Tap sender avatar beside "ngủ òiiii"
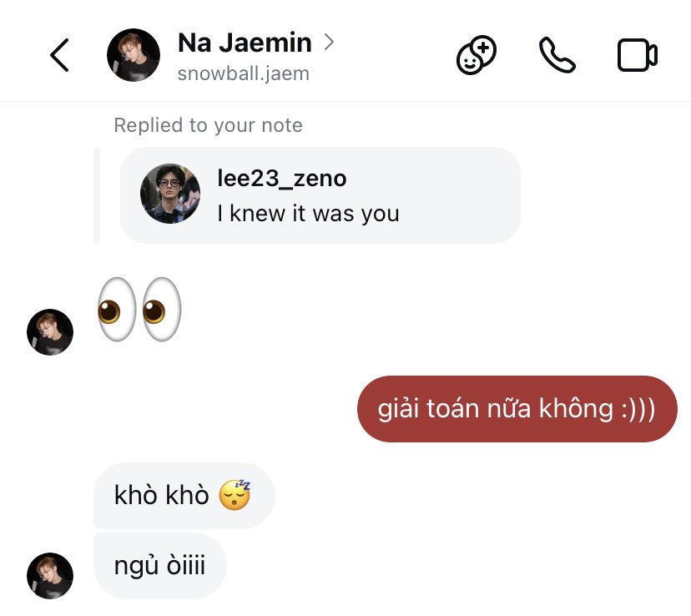This screenshot has height=616, width=691. (50, 575)
